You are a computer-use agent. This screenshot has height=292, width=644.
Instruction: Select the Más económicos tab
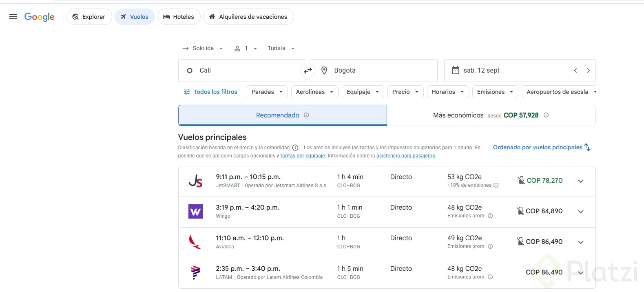(x=491, y=115)
